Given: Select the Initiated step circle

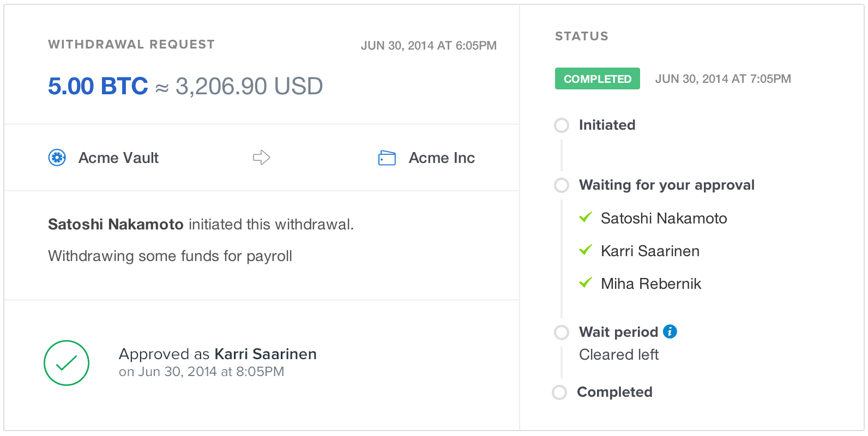Looking at the screenshot, I should tap(562, 125).
